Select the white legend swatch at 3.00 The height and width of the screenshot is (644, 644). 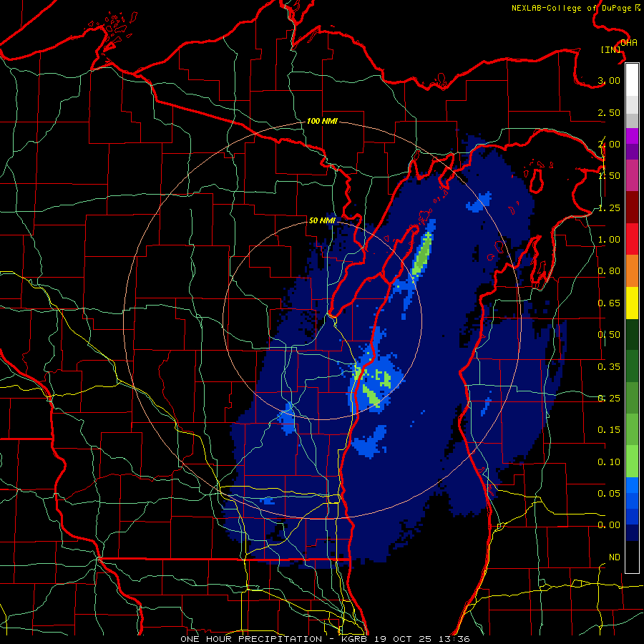click(x=632, y=80)
